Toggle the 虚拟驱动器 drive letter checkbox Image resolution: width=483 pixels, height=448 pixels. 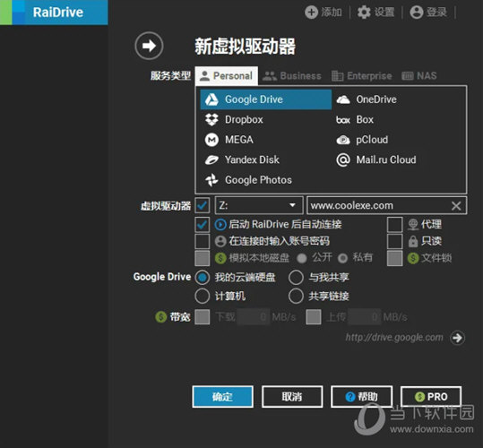(203, 205)
